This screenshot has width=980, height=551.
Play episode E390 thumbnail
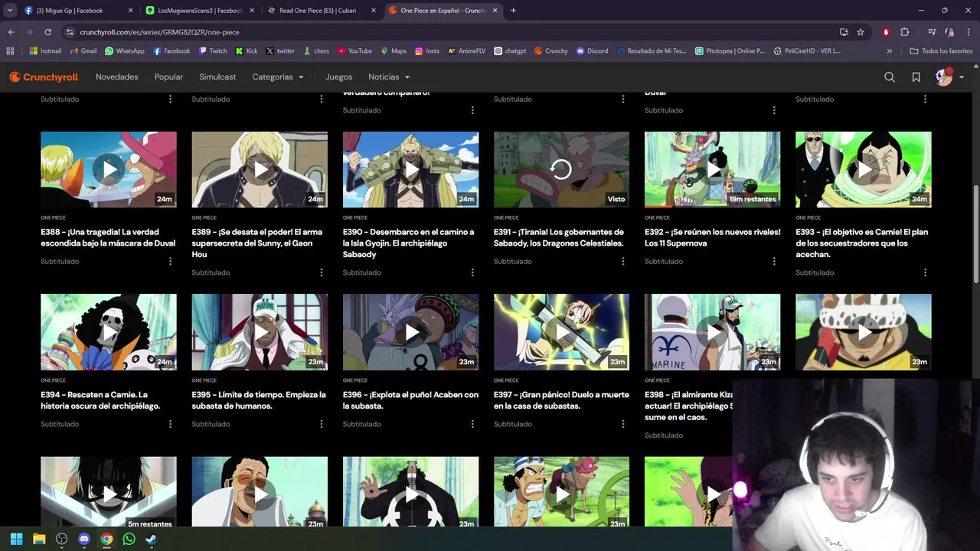click(x=411, y=169)
